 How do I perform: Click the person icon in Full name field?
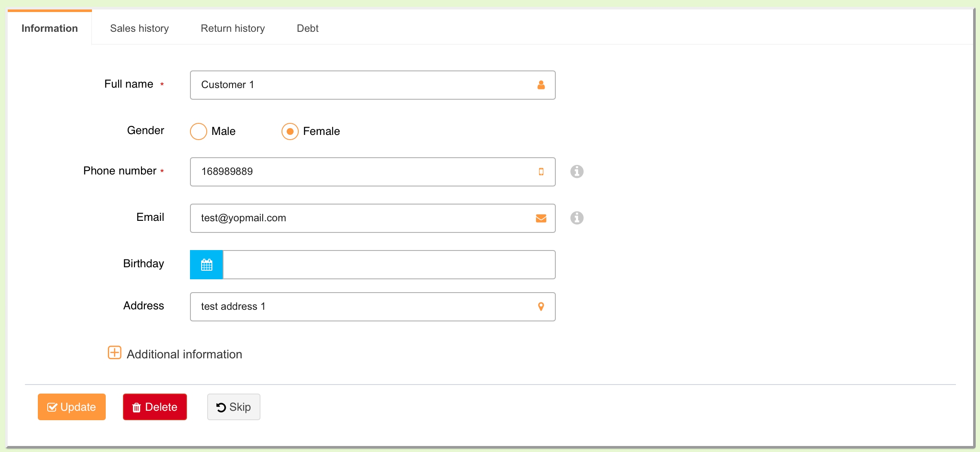tap(541, 85)
